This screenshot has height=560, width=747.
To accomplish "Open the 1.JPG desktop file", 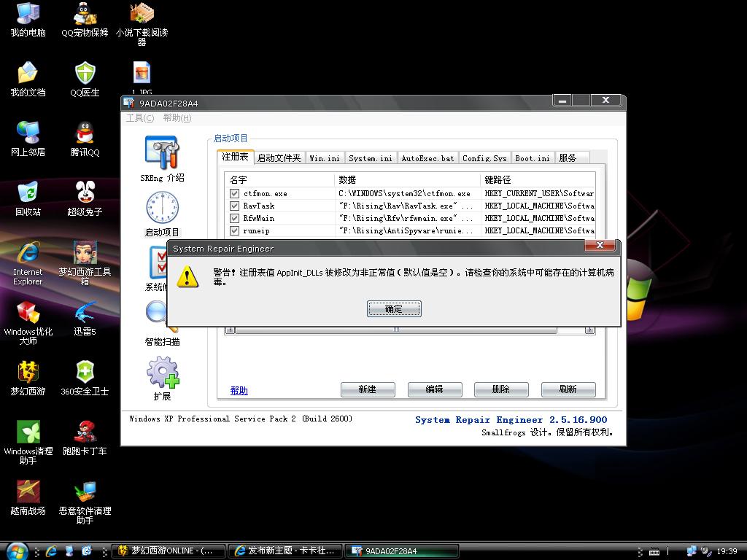I will pyautogui.click(x=142, y=78).
